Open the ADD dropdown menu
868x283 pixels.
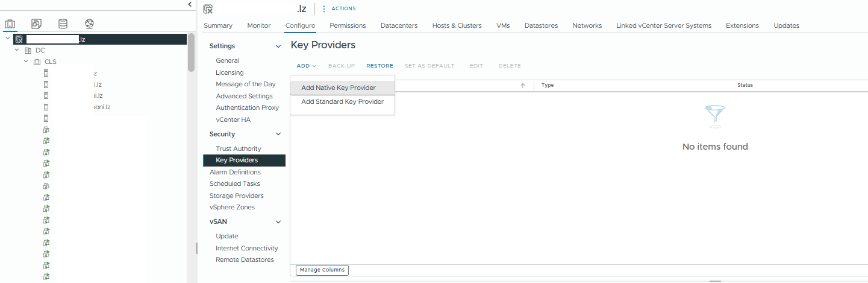point(306,66)
